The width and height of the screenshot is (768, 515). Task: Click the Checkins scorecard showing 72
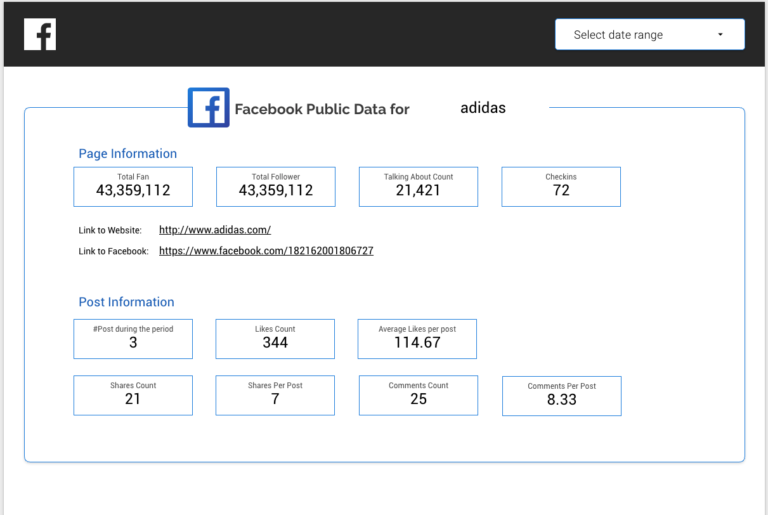point(561,187)
